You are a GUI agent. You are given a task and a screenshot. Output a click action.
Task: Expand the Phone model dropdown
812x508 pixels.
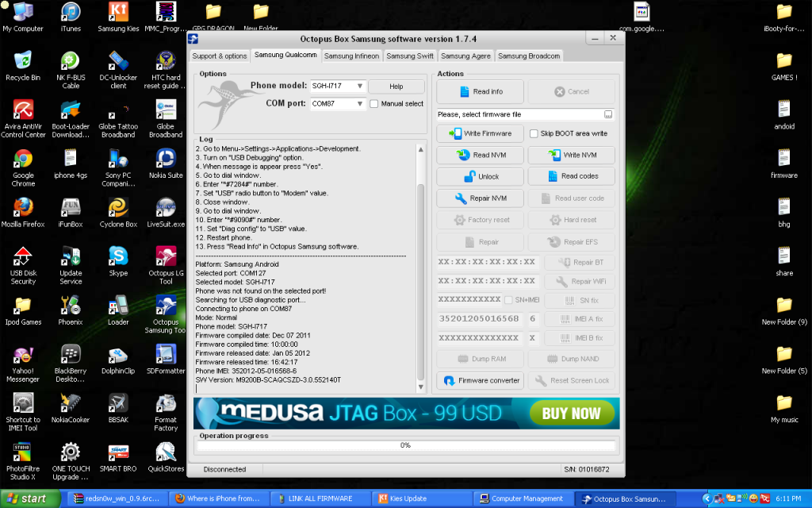(359, 86)
